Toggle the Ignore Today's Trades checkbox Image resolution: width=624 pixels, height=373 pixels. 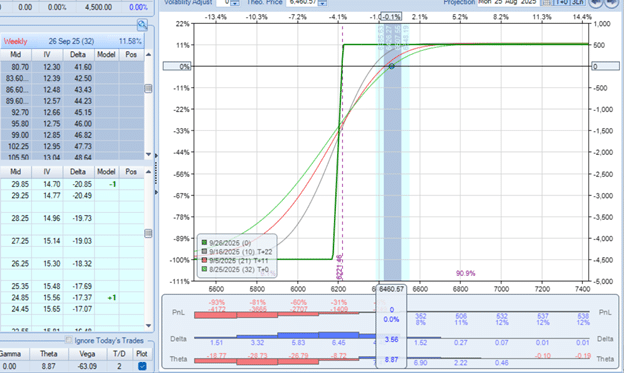[x=68, y=340]
